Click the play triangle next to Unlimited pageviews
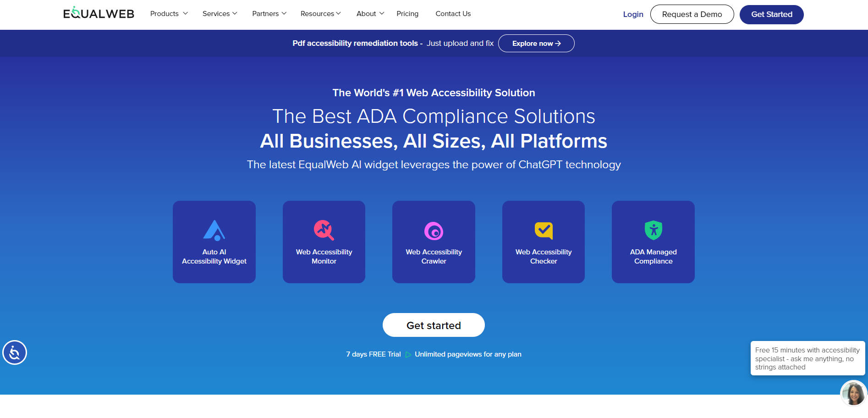This screenshot has width=868, height=418. coord(407,354)
